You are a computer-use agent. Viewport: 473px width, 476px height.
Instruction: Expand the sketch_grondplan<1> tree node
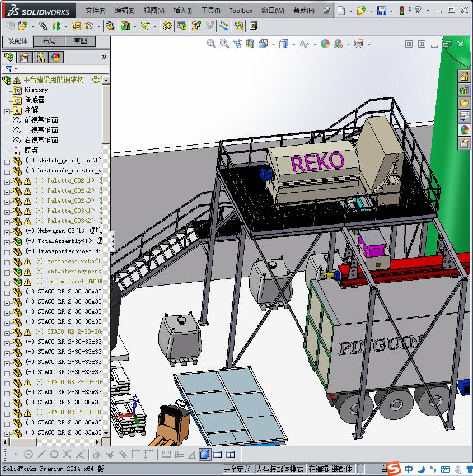click(x=7, y=162)
